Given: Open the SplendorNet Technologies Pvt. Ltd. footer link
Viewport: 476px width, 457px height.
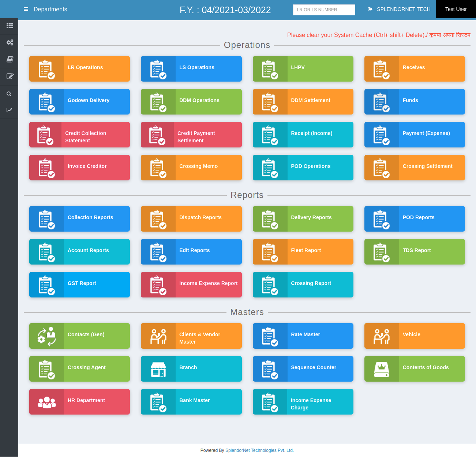Looking at the screenshot, I should [x=259, y=450].
